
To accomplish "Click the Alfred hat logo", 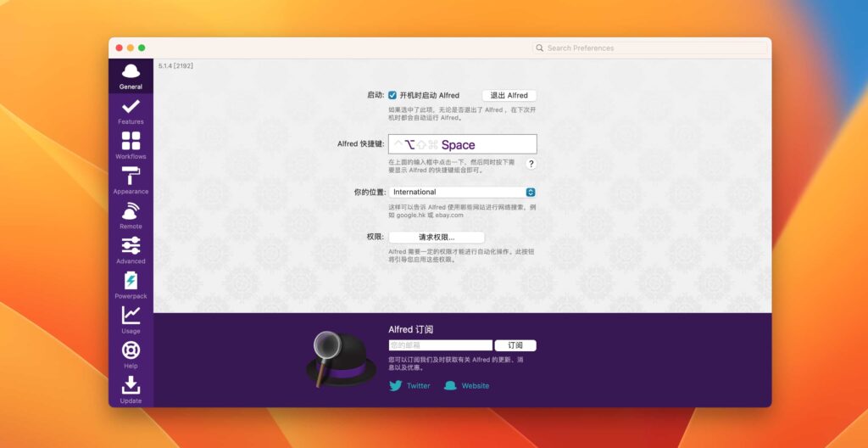I will pyautogui.click(x=342, y=359).
